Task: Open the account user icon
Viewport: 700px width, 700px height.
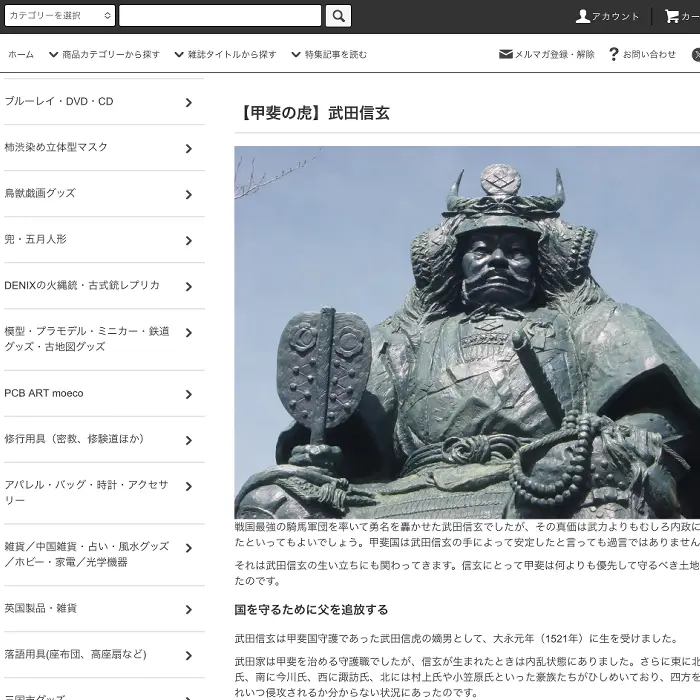Action: [x=583, y=17]
